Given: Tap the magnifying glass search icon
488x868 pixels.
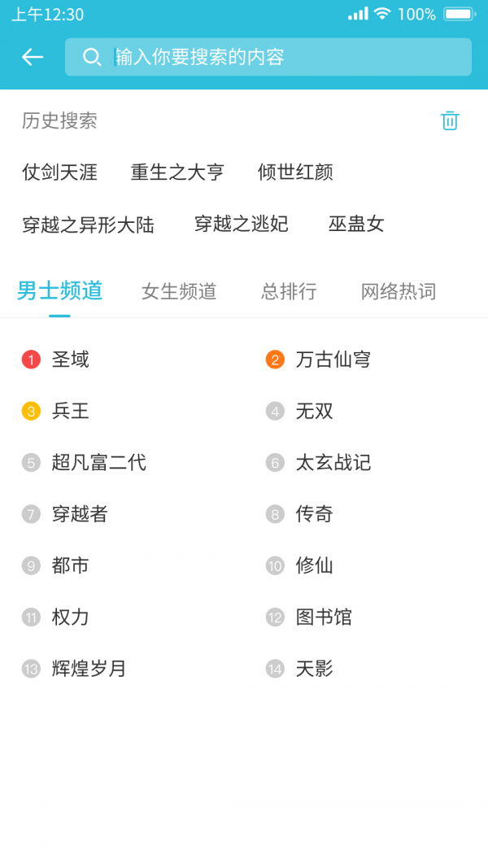Looking at the screenshot, I should [x=92, y=56].
